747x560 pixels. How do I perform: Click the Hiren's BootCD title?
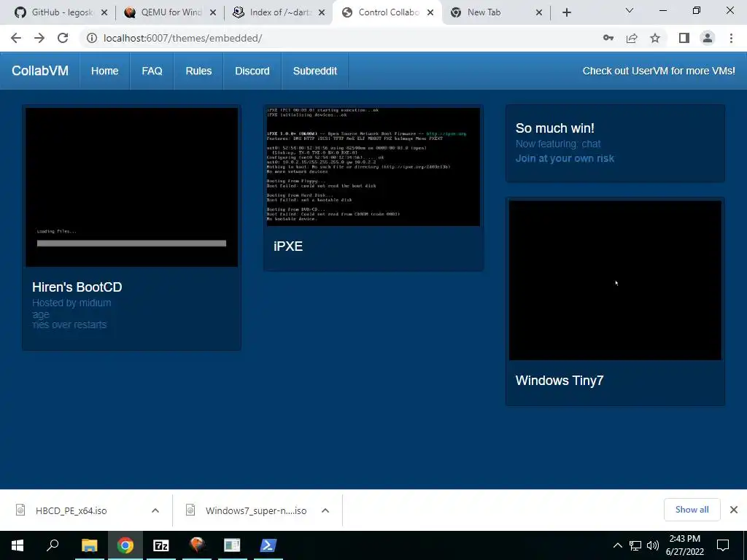(x=77, y=287)
